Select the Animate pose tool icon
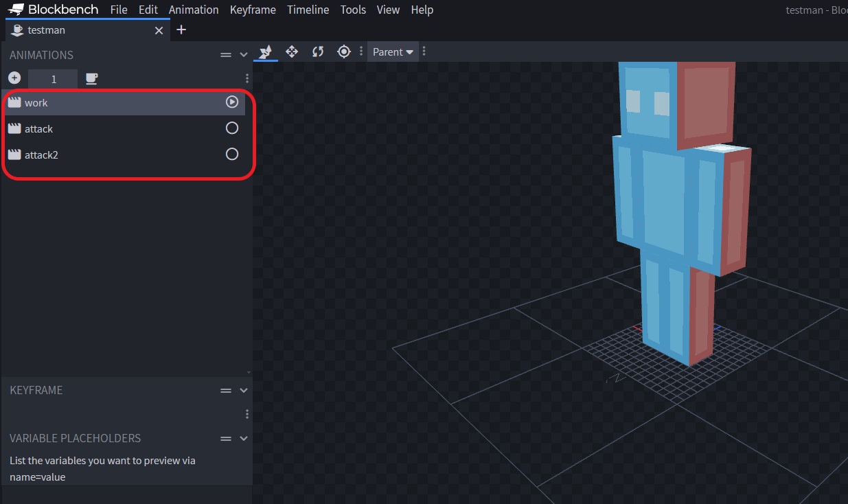This screenshot has width=848, height=504. [x=265, y=51]
